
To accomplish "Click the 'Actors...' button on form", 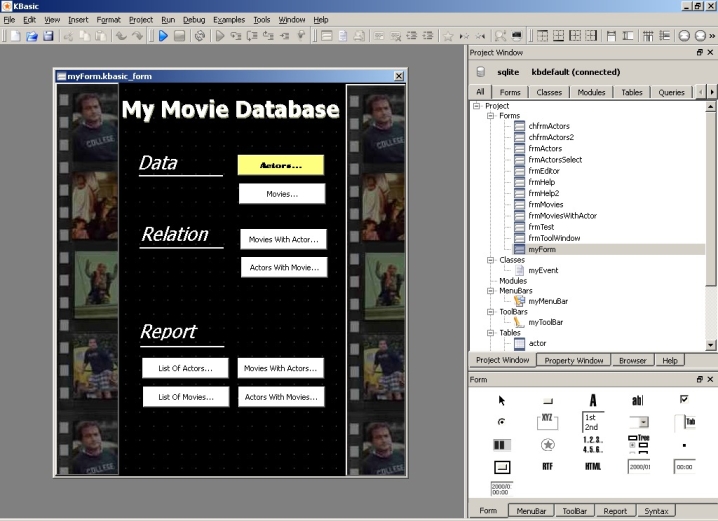I will tap(281, 164).
